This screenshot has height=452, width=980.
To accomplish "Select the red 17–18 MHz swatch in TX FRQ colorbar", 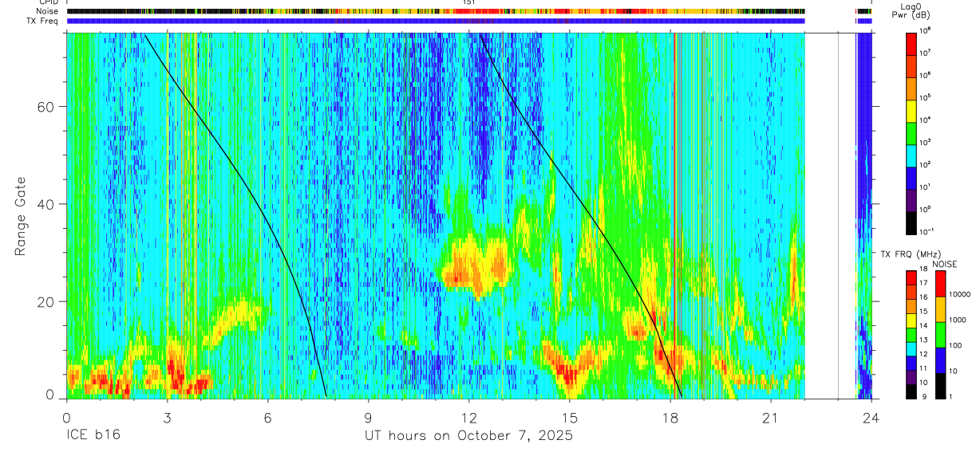I will tap(911, 277).
